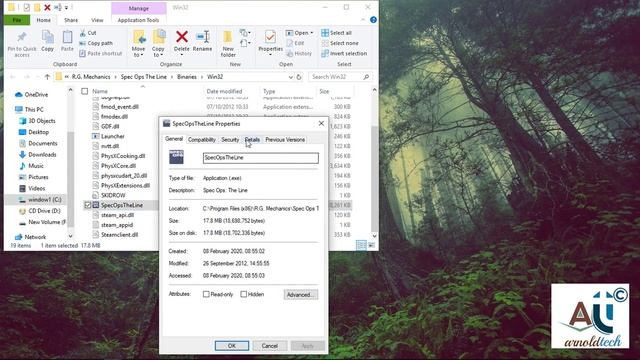Viewport: 640px width, 360px height.
Task: Click the Launcher application file
Action: point(112,136)
